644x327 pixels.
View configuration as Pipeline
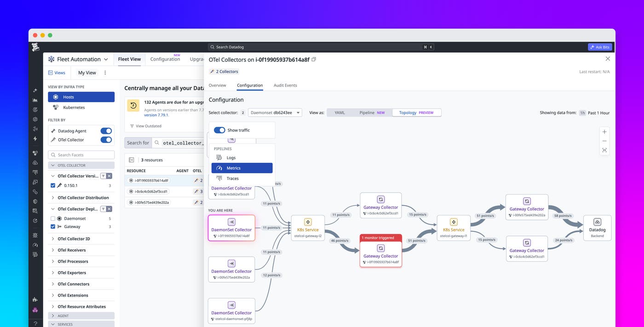tap(372, 113)
